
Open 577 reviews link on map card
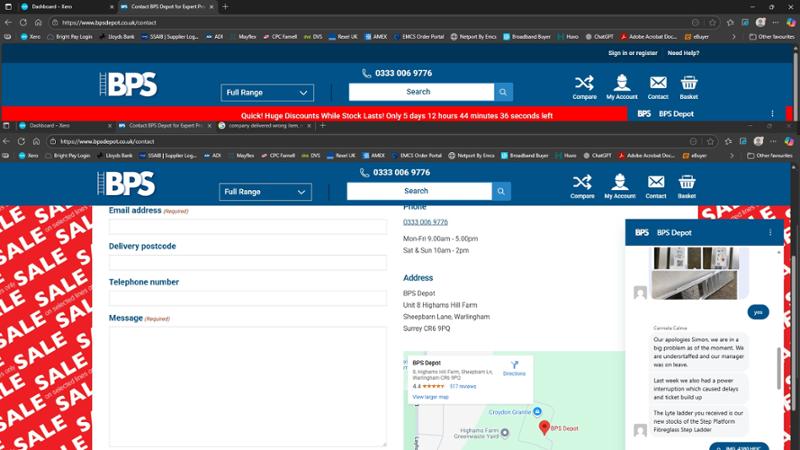(463, 386)
